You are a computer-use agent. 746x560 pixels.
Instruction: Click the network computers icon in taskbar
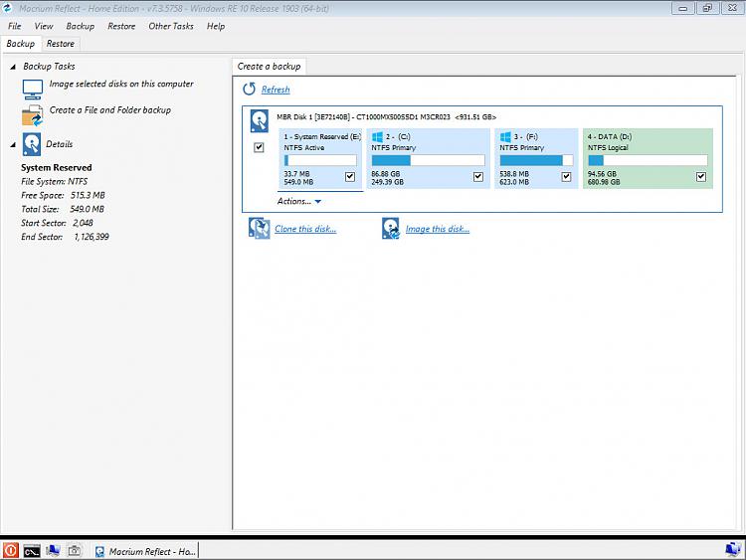(x=53, y=550)
